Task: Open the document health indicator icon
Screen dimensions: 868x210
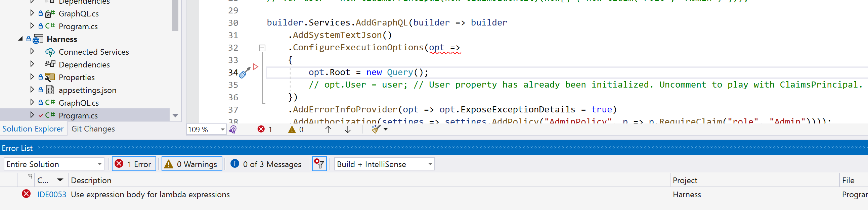Action: pyautogui.click(x=232, y=129)
